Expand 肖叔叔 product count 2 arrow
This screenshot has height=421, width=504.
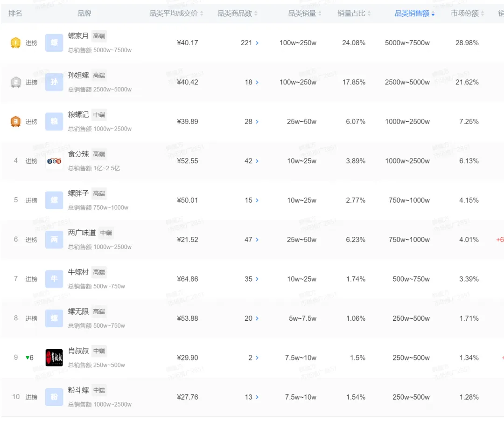(x=257, y=358)
